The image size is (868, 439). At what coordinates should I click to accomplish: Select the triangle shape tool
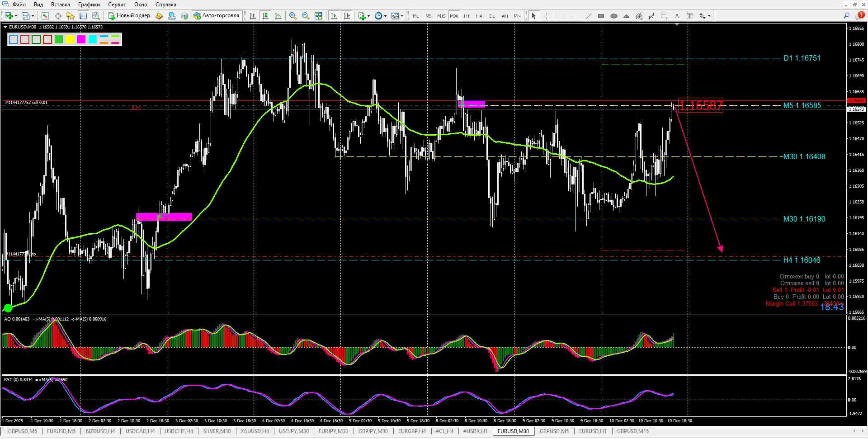pos(626,16)
